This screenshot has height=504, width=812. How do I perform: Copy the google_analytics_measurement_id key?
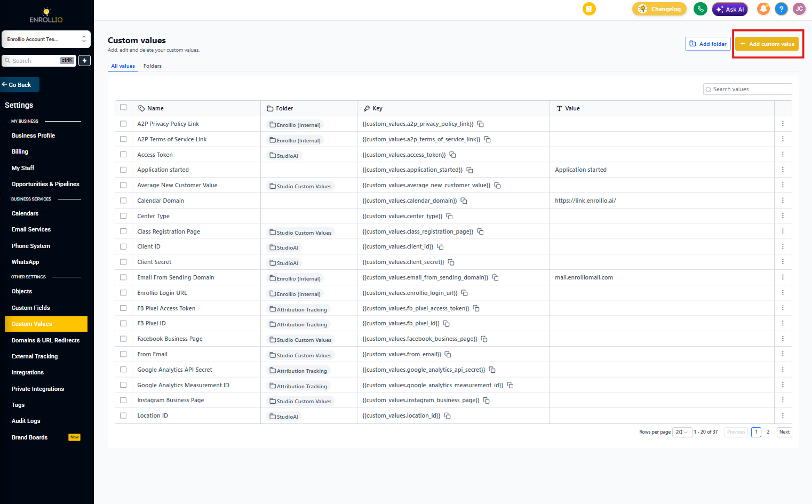tap(510, 386)
